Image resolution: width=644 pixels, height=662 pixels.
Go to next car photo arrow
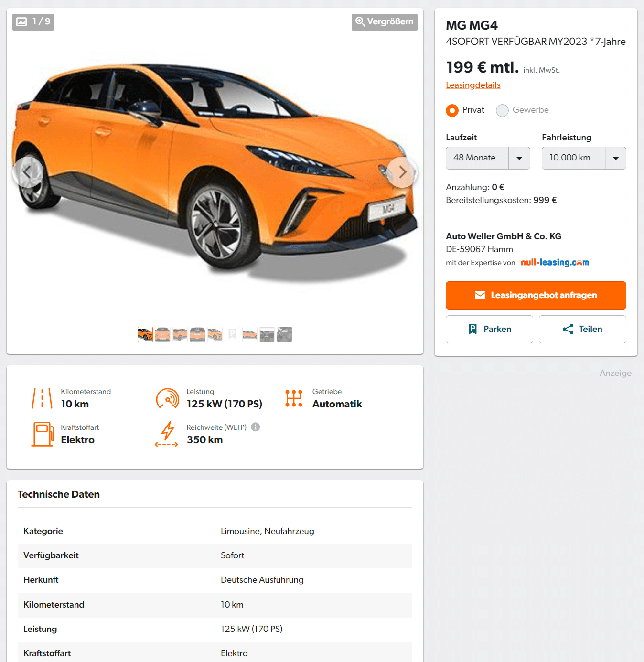(x=402, y=172)
